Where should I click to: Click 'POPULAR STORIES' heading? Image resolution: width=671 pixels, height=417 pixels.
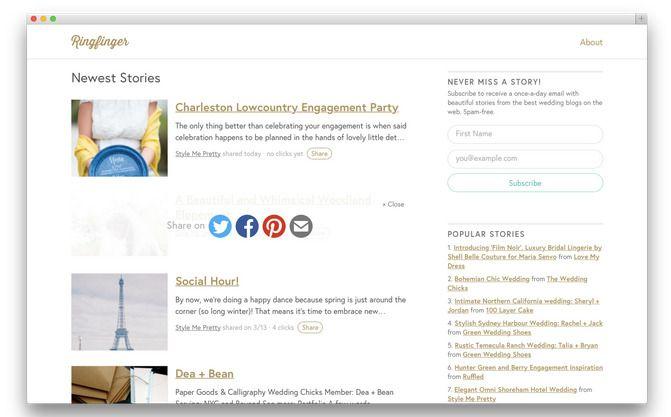click(x=486, y=234)
